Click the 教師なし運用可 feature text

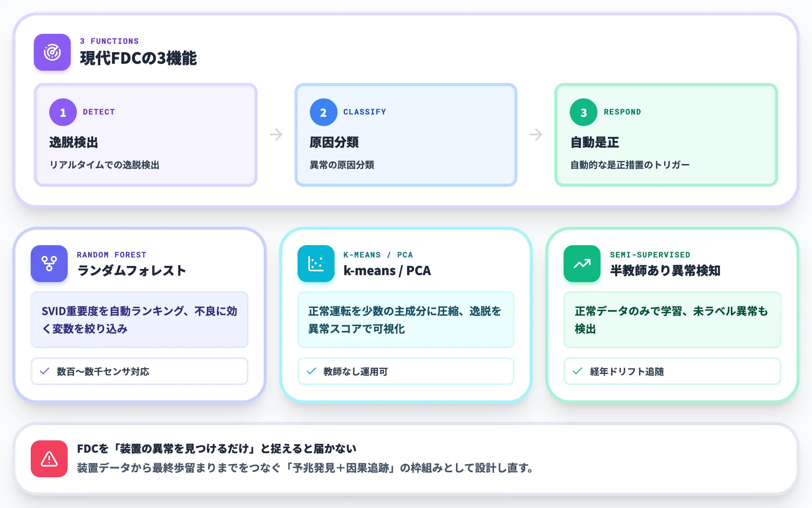356,372
